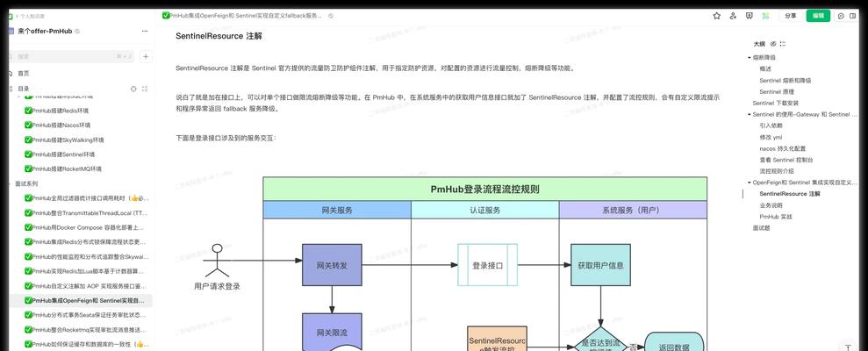Screen dimensions: 868x351
Task: Click the 来个offer-PmHub knowledge base title
Action: [45, 32]
